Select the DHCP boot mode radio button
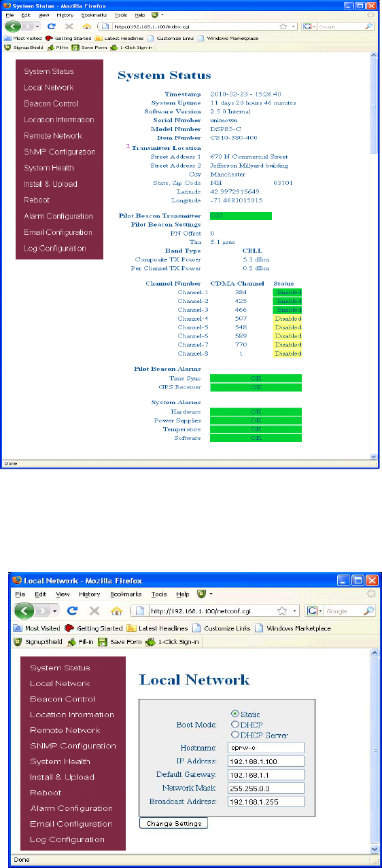This screenshot has width=382, height=868. [235, 724]
